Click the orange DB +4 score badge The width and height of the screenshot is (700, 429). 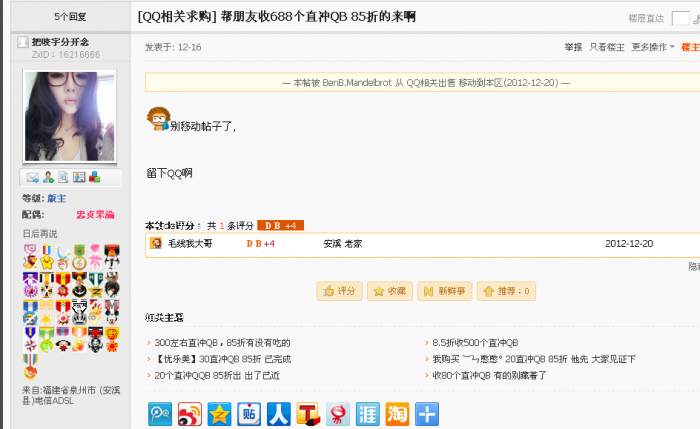[x=280, y=225]
